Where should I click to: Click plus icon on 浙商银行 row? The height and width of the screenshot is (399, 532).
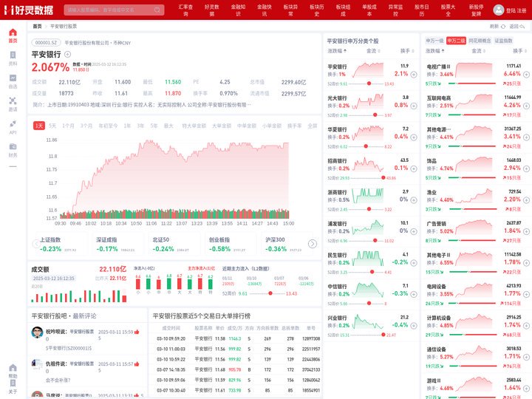coord(414,200)
